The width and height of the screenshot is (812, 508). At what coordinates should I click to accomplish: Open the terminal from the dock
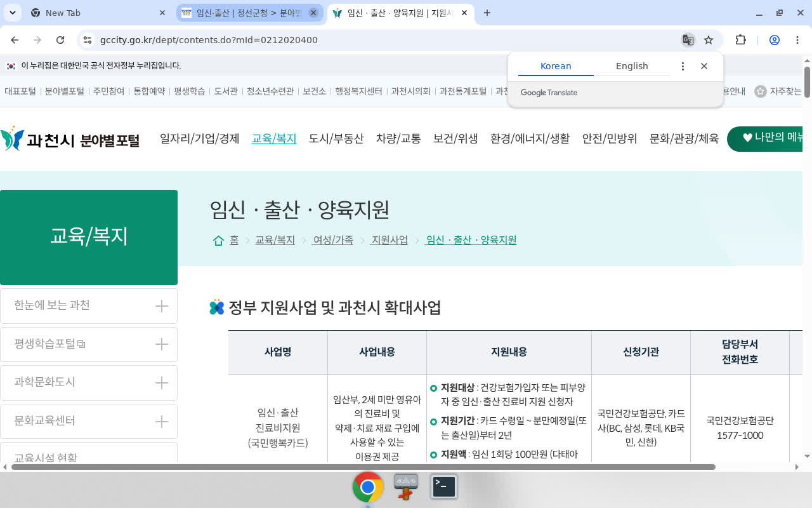coord(444,486)
